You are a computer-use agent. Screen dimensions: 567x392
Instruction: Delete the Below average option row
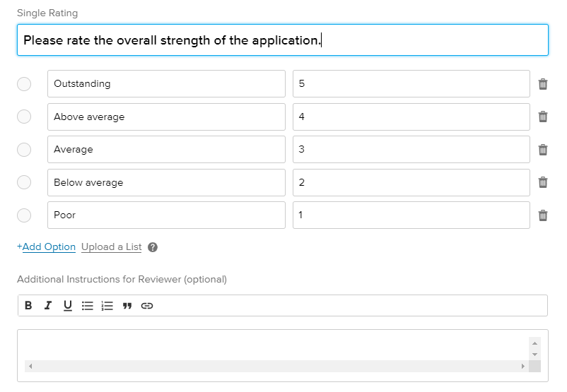pos(543,182)
